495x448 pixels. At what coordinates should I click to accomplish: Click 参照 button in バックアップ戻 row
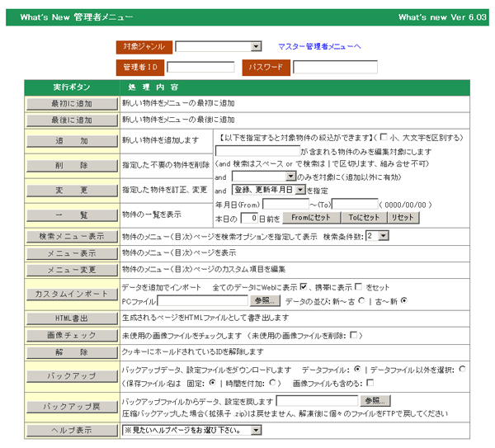coord(375,401)
